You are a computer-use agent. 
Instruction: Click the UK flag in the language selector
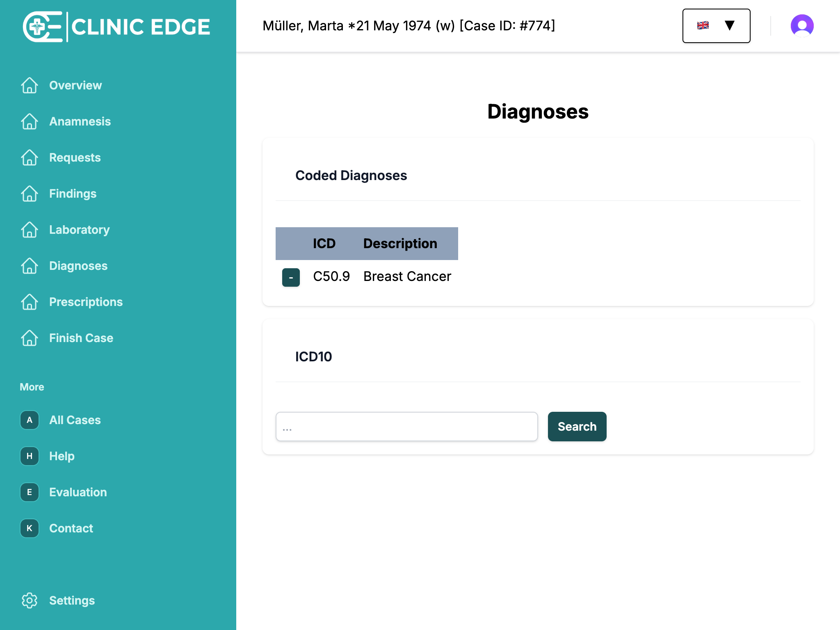click(x=703, y=25)
